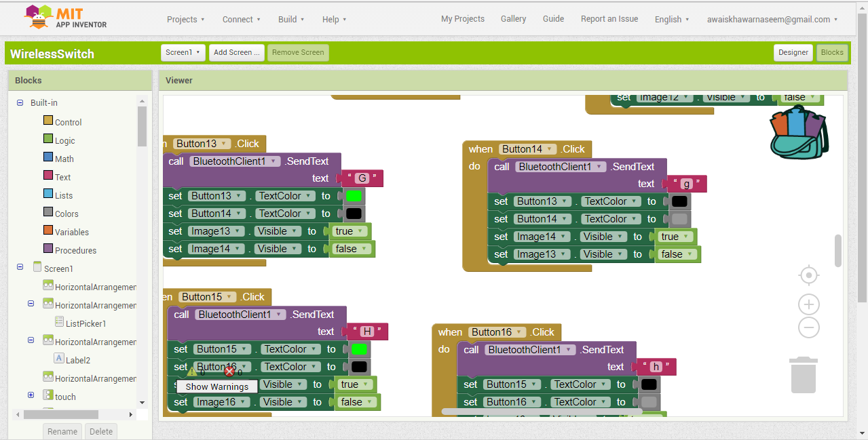The height and width of the screenshot is (440, 868).
Task: Click the blocks panel vertical scrollbar
Action: [142, 127]
